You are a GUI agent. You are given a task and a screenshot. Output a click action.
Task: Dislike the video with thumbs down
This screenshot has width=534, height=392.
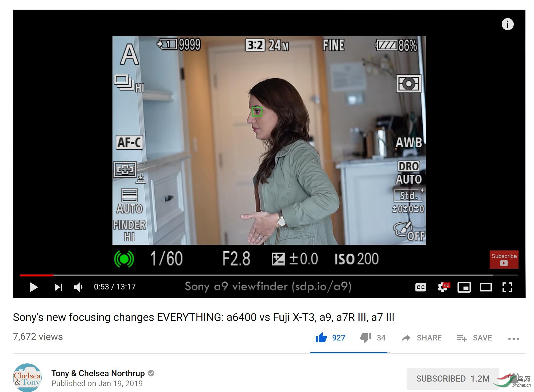366,338
